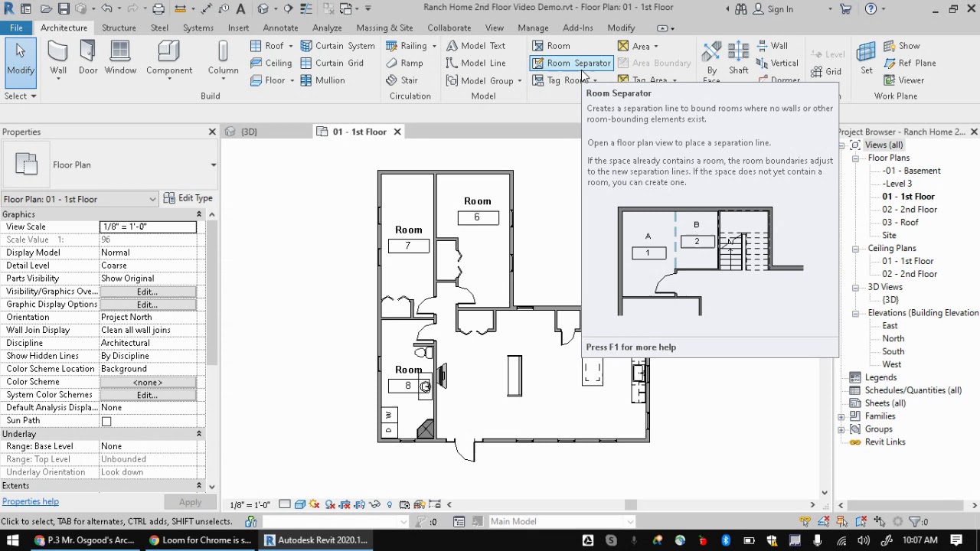
Task: Click the Model Text tool
Action: point(475,46)
